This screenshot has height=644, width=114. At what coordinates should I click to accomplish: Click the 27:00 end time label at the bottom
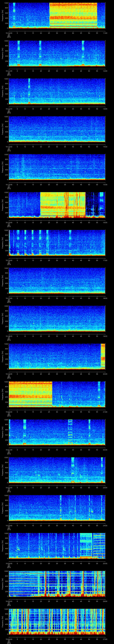tap(105, 639)
